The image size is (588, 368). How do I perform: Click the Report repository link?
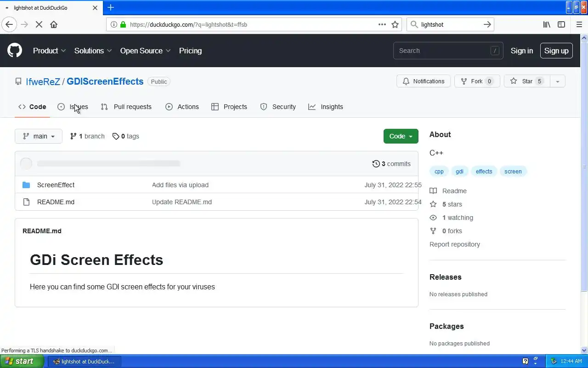pos(455,244)
